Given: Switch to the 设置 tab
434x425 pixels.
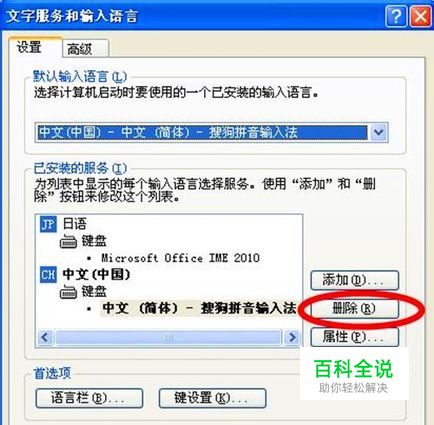Looking at the screenshot, I should pyautogui.click(x=29, y=47).
